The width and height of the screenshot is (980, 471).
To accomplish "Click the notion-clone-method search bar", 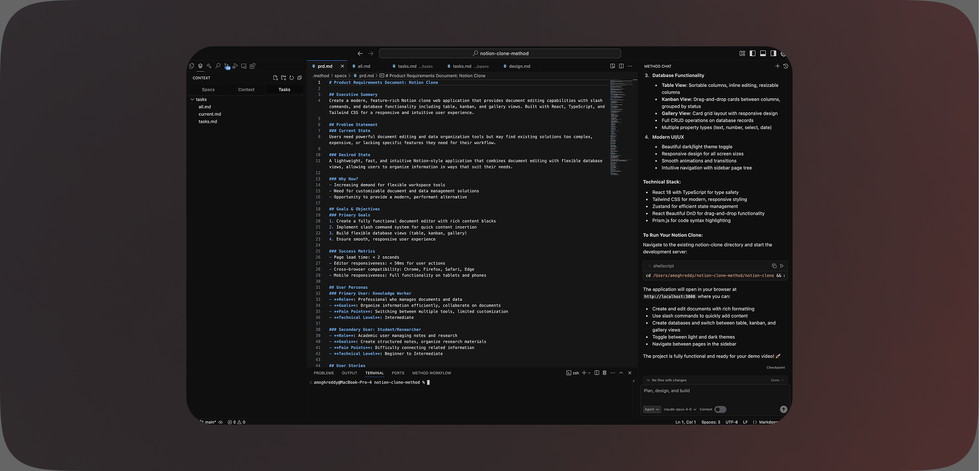I will [500, 53].
